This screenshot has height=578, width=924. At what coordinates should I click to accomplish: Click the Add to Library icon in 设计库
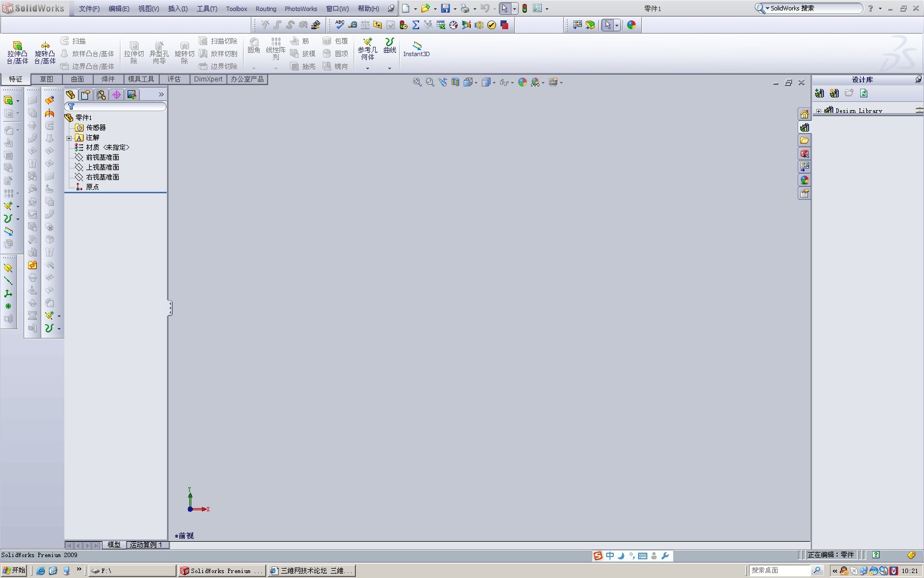click(820, 94)
